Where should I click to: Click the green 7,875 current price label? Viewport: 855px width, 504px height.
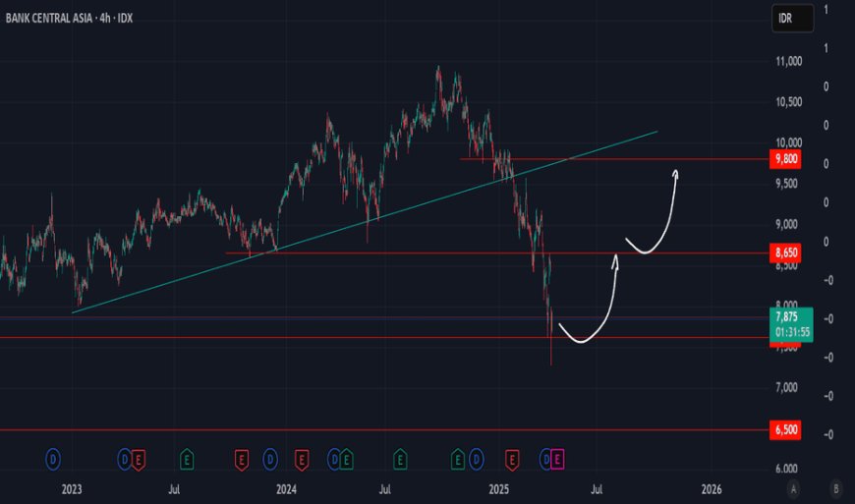(x=791, y=323)
